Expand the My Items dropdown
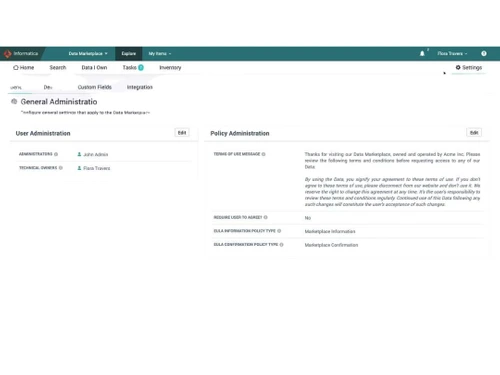Viewport: 500px width, 375px height. [160, 53]
